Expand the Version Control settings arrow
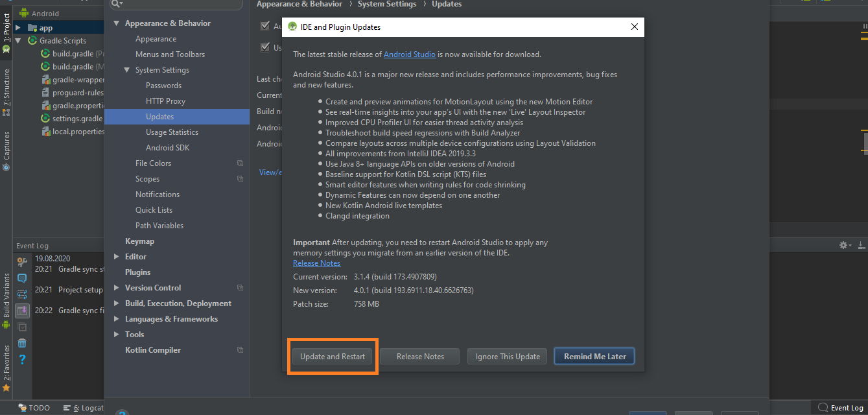 (117, 288)
